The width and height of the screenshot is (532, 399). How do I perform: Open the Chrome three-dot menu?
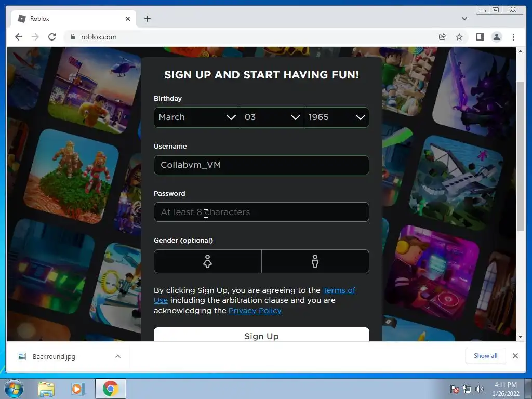click(x=513, y=37)
